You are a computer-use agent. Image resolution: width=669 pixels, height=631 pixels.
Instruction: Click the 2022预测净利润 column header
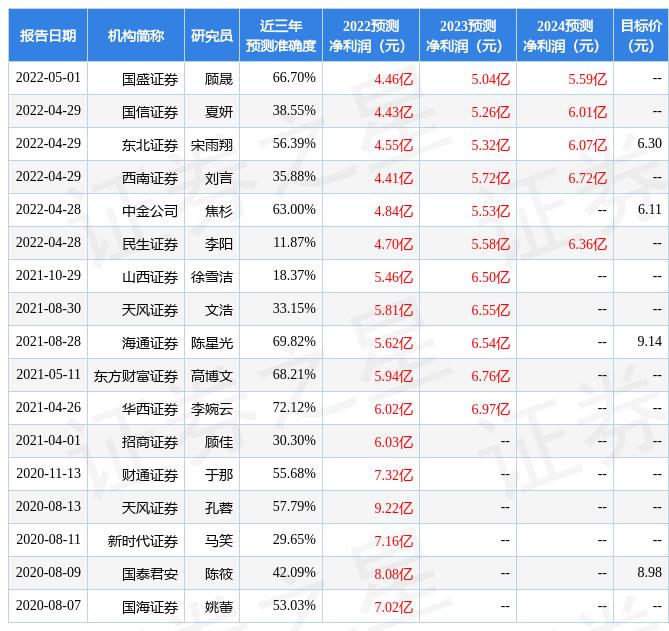pyautogui.click(x=371, y=35)
